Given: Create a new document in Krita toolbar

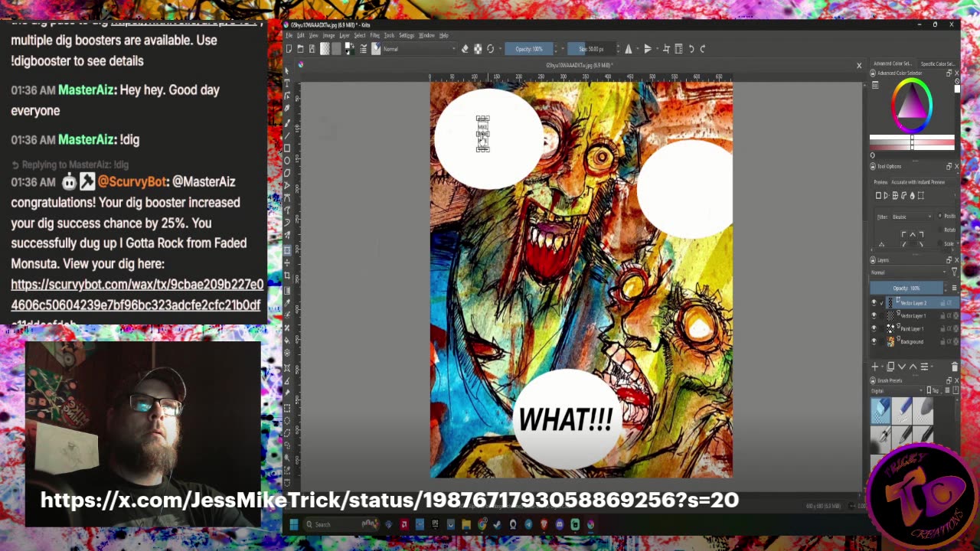Looking at the screenshot, I should pos(289,49).
